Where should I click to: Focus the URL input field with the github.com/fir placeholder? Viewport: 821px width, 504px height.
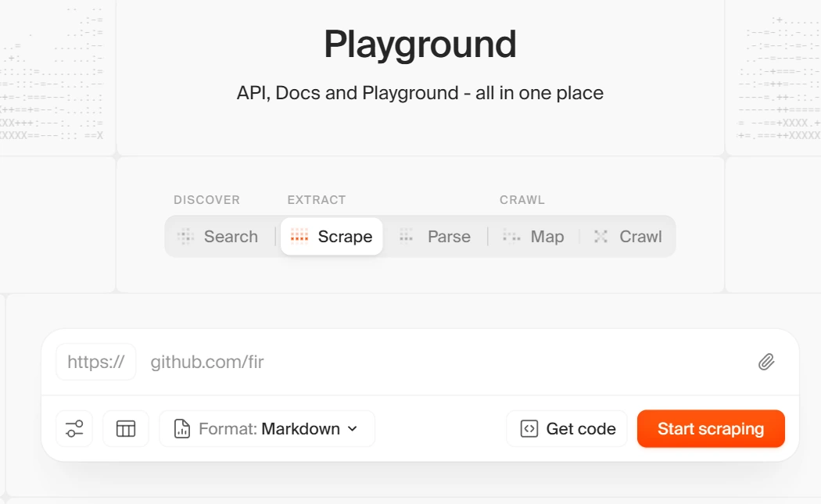pyautogui.click(x=445, y=362)
